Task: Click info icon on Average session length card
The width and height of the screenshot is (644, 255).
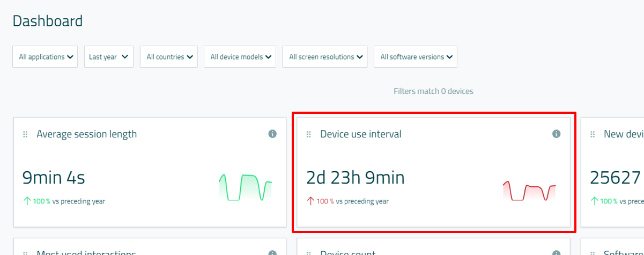Action: click(x=272, y=134)
